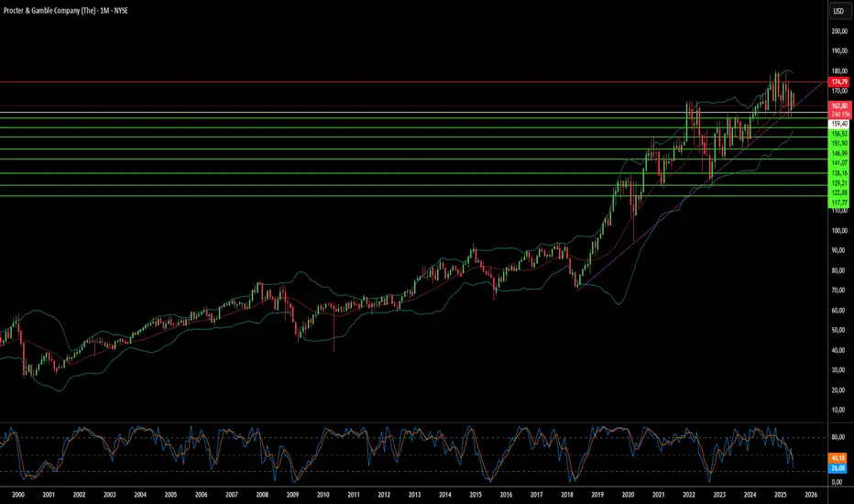Select the white horizontal price line

(x=414, y=112)
